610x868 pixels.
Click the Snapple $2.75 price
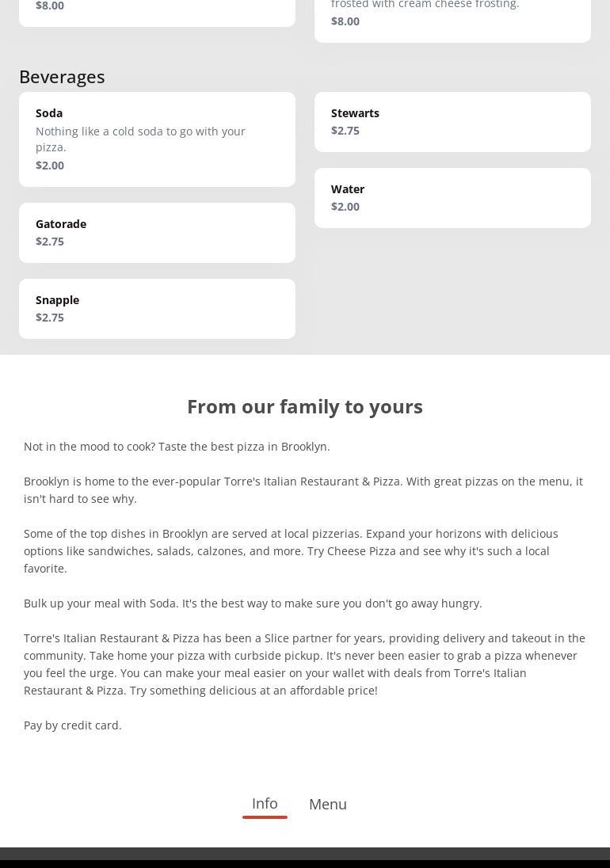pyautogui.click(x=50, y=318)
